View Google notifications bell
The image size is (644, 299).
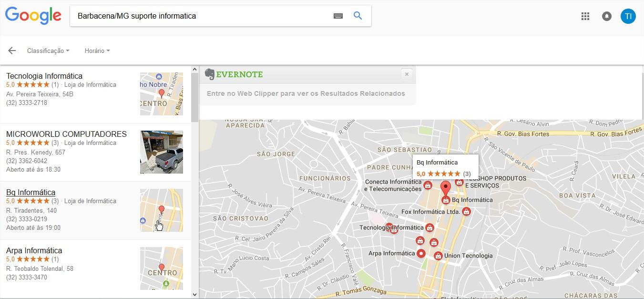pos(607,16)
